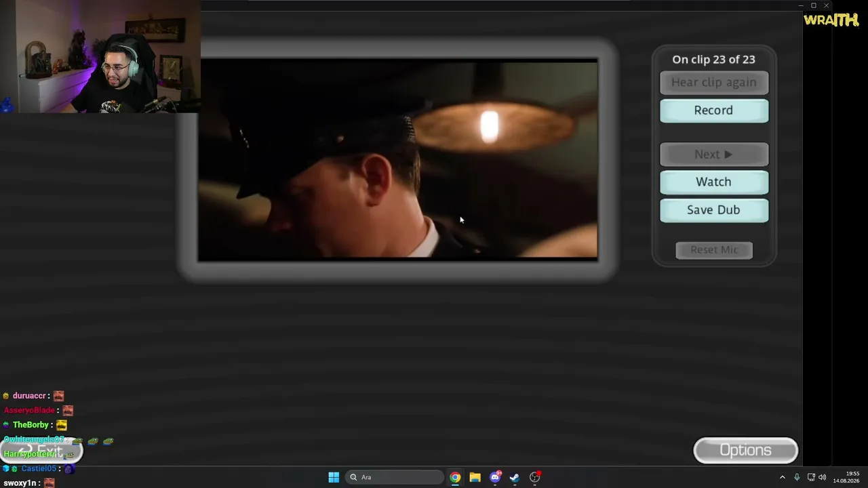Screen dimensions: 868x488
Task: Click chat username AsseryoBlade
Action: 29,410
